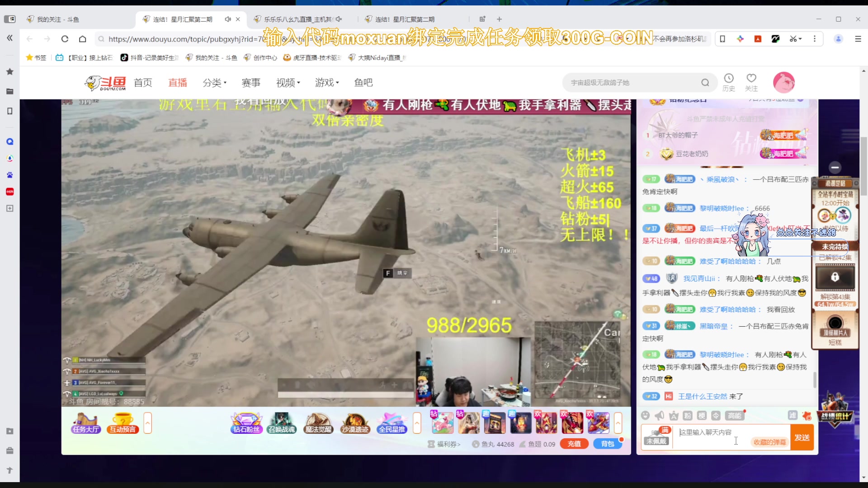Open a new browser tab

(499, 19)
